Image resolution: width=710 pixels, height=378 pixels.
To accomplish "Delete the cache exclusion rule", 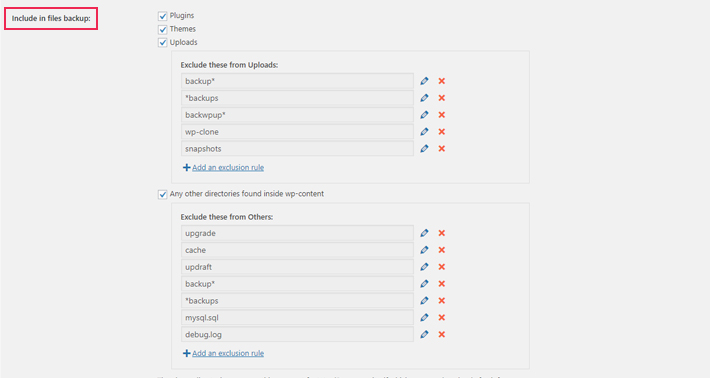I will (441, 250).
